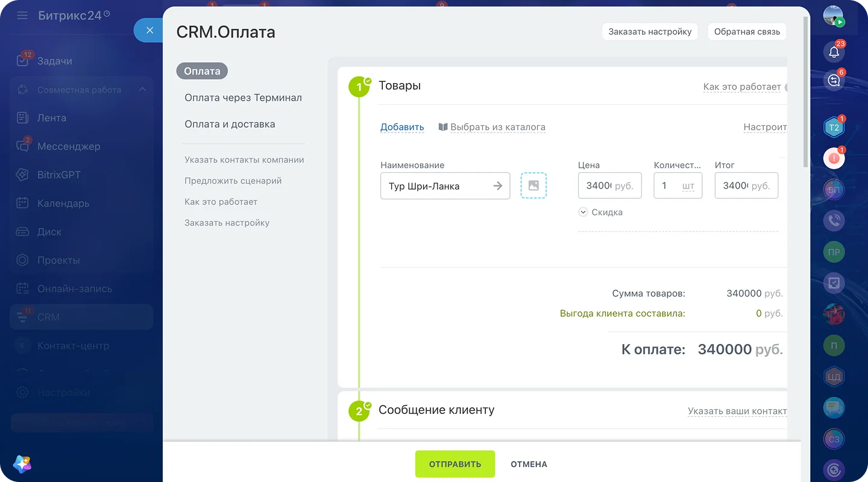The width and height of the screenshot is (868, 482).
Task: Click the hamburger menu icon beside Битрикс24
Action: 22,15
